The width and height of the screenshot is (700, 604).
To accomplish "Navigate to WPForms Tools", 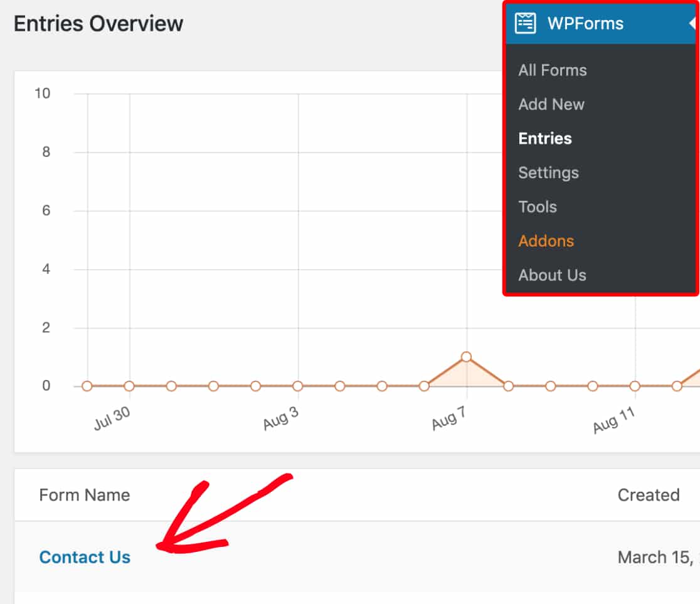I will click(x=538, y=207).
